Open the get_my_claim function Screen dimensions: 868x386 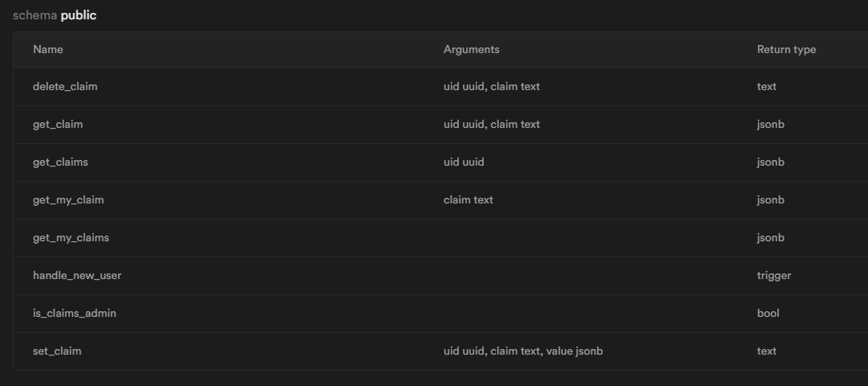(x=68, y=200)
